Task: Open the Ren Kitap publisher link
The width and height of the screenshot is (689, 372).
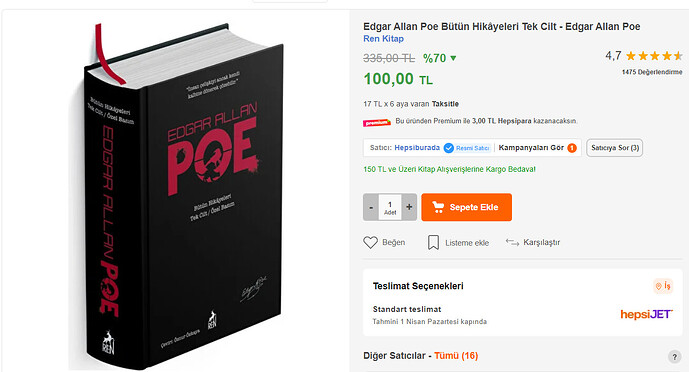Action: [383, 39]
